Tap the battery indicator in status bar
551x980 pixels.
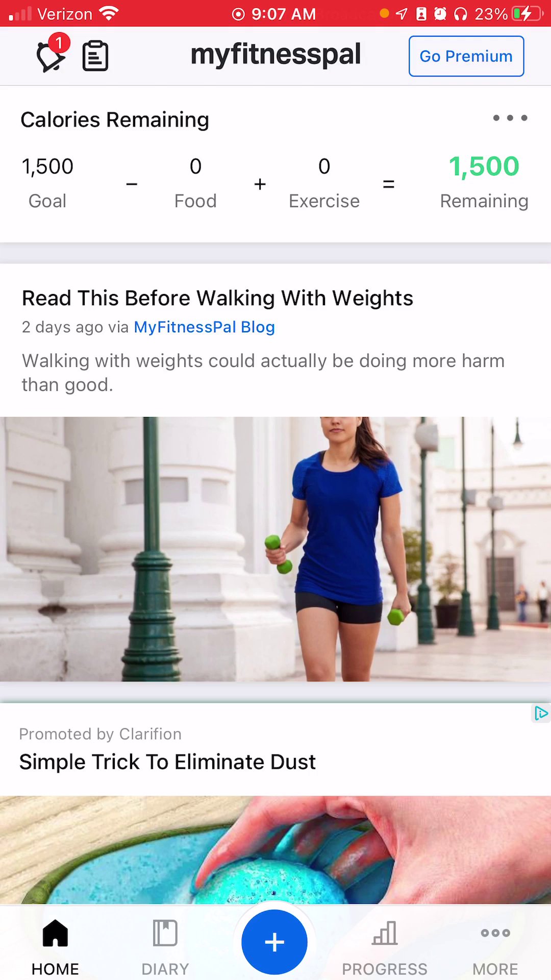click(527, 14)
